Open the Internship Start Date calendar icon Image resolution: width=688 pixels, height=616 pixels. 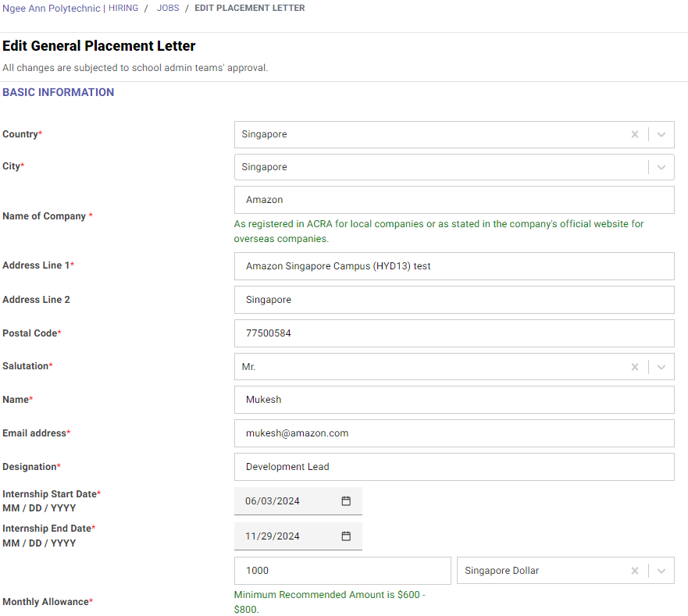coord(346,501)
